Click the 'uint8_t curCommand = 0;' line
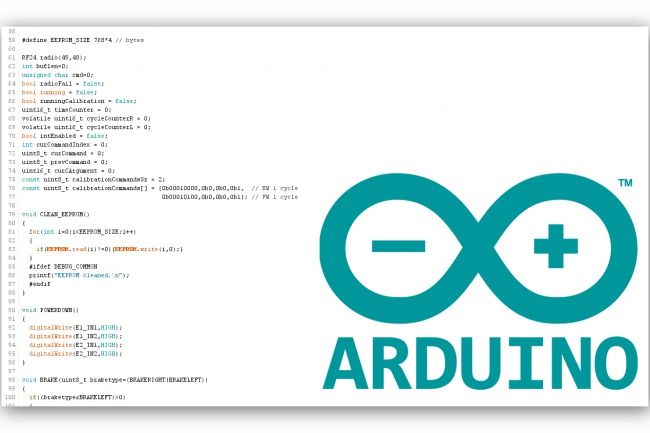650x433 pixels. (63, 153)
